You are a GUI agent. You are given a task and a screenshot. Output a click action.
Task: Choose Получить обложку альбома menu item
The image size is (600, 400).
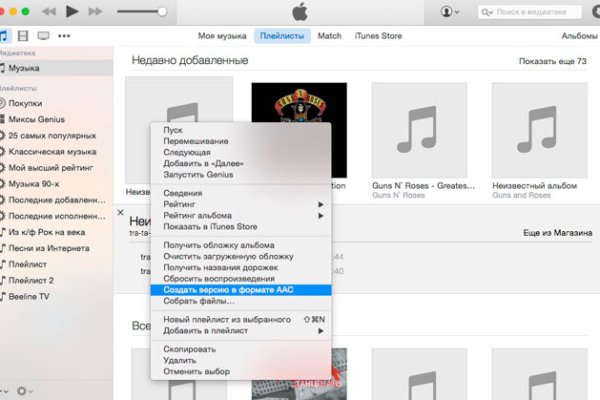tap(241, 245)
